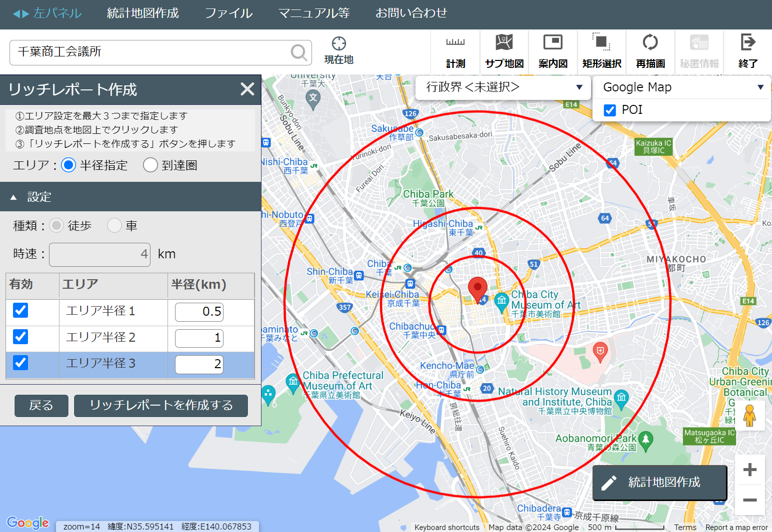Click the red center location marker
The image size is (772, 532).
[x=477, y=290]
